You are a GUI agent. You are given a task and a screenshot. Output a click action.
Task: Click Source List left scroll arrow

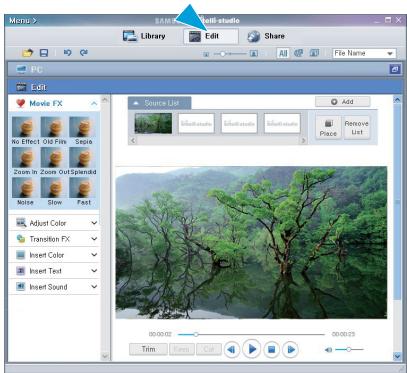[133, 141]
